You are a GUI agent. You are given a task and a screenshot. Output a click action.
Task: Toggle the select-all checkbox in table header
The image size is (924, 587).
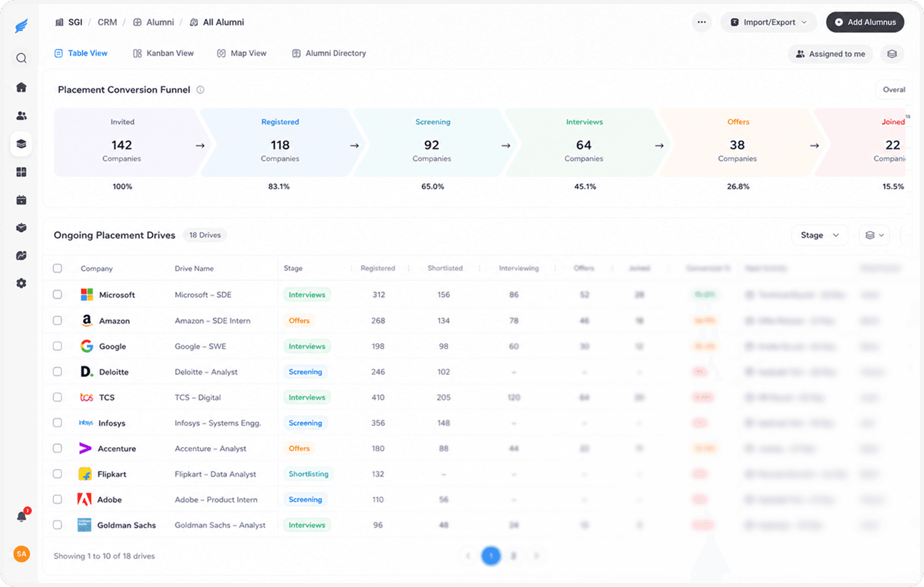point(57,268)
